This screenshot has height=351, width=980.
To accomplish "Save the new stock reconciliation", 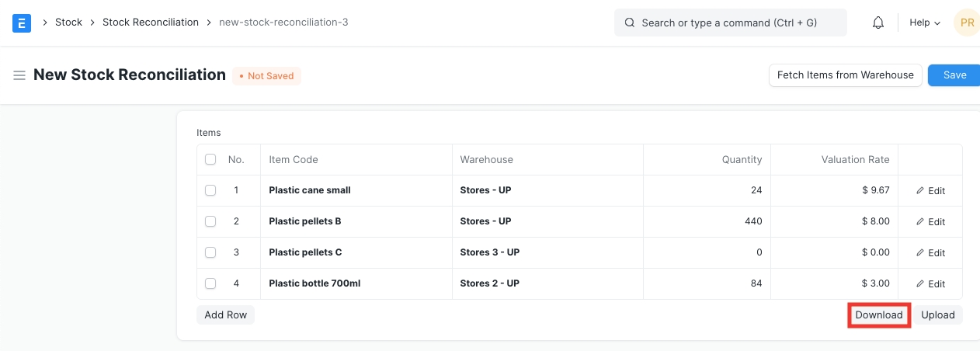I will pyautogui.click(x=954, y=75).
